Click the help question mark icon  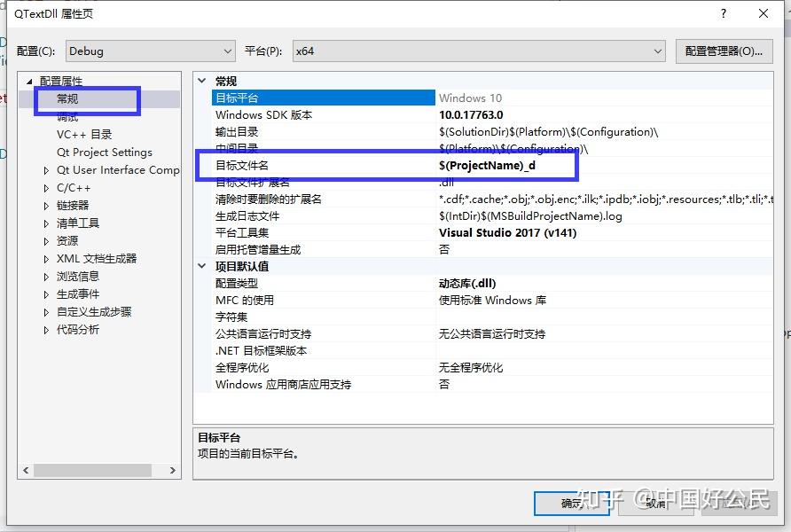[x=724, y=13]
